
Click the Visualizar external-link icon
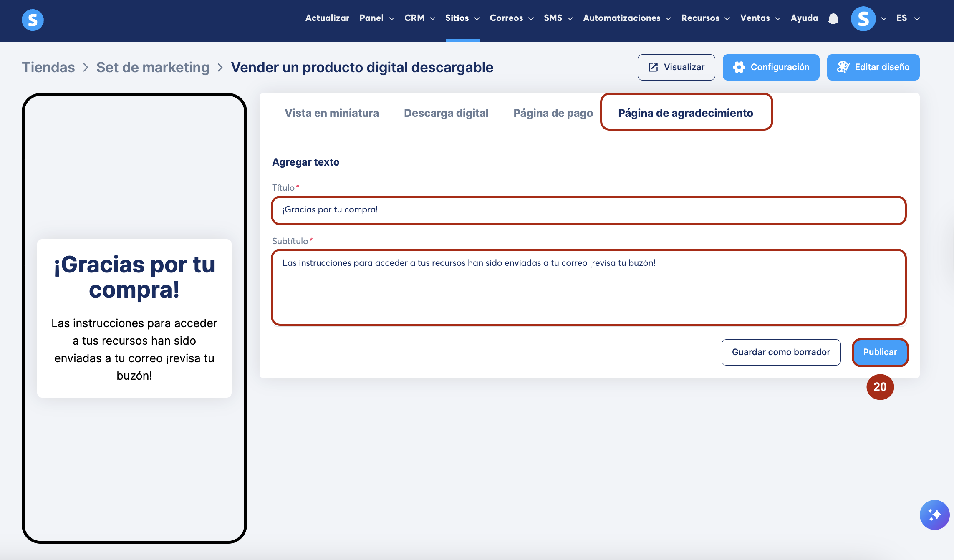(653, 67)
